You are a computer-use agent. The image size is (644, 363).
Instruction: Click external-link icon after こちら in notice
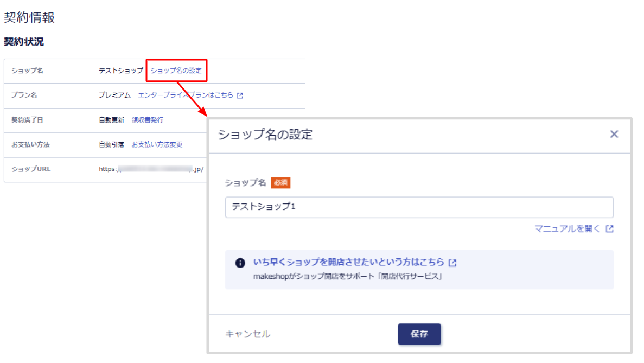(452, 263)
